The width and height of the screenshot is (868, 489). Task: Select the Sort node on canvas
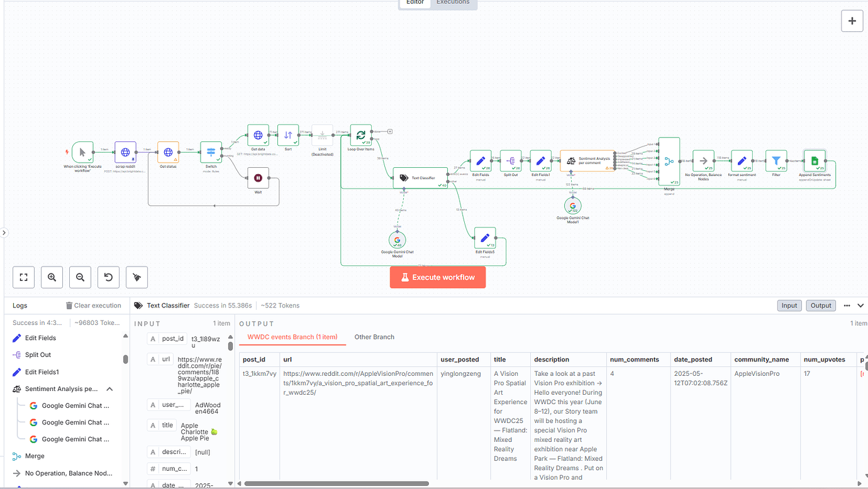(x=288, y=135)
